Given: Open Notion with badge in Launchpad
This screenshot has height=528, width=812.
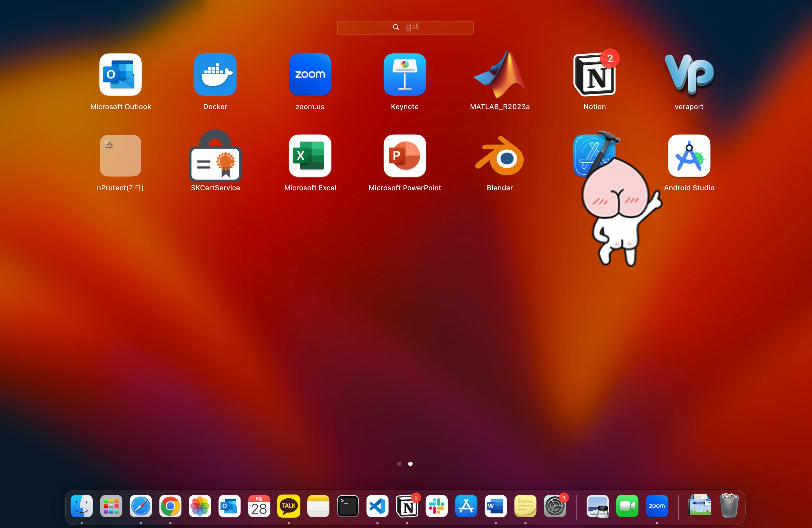Looking at the screenshot, I should click(594, 75).
